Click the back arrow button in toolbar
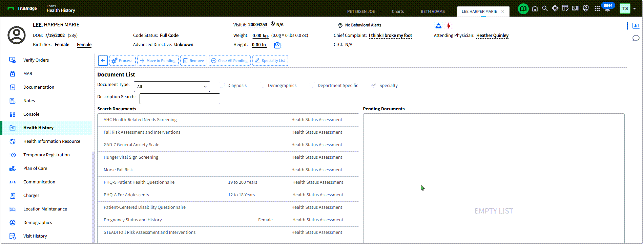The image size is (644, 245). pyautogui.click(x=103, y=61)
